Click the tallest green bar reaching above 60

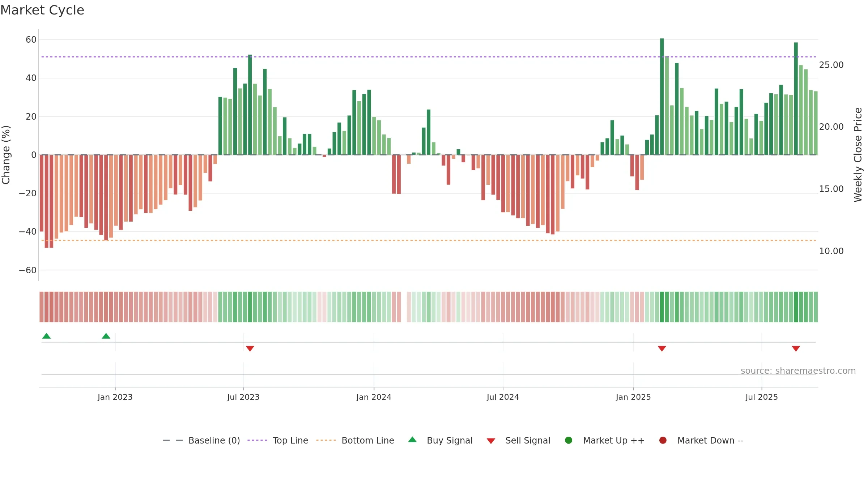point(662,97)
